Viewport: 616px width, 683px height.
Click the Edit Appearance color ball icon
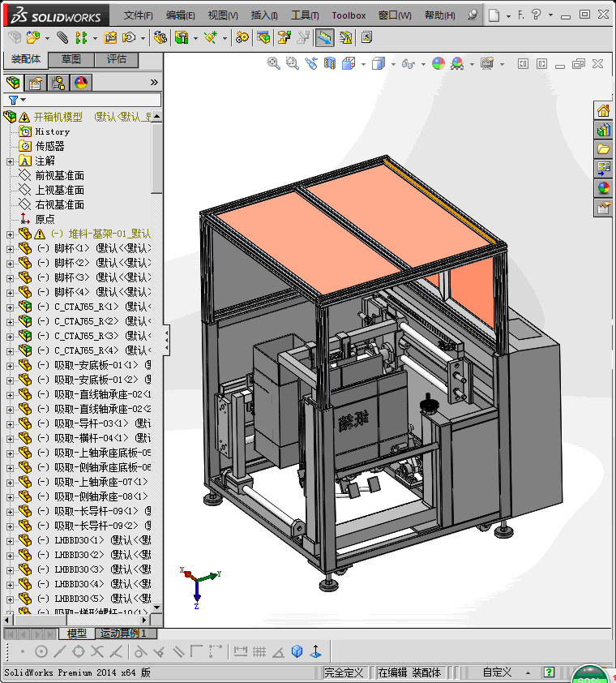coord(438,63)
